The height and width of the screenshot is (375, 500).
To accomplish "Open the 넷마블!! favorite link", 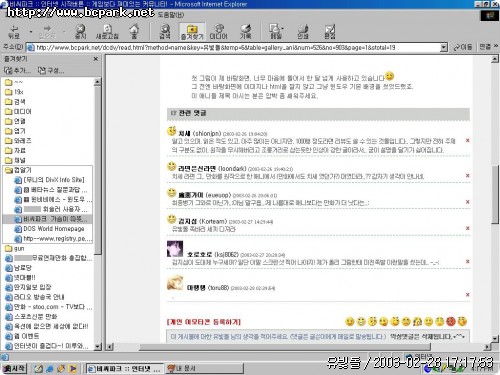I will [20, 277].
